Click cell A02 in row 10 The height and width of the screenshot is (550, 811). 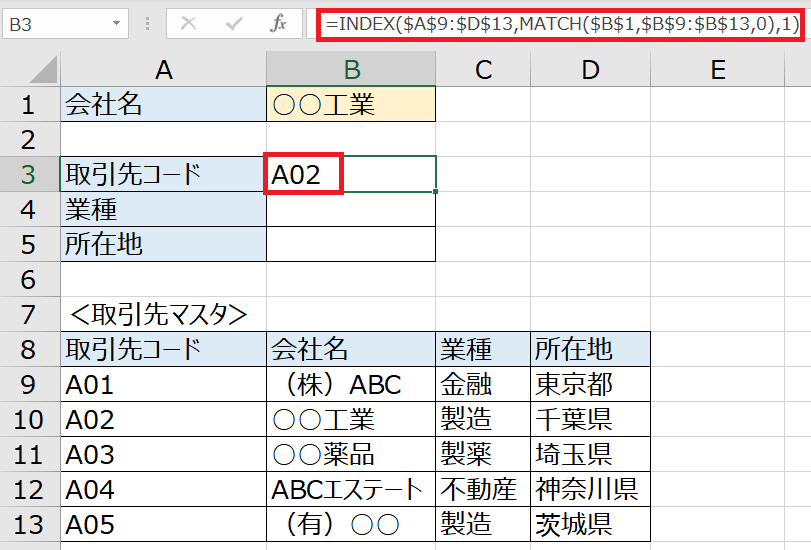coord(163,419)
